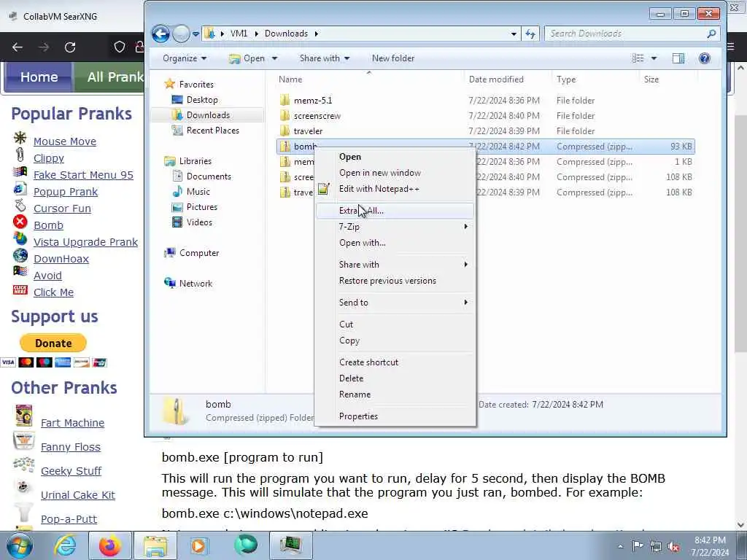Open the Mouse Move prank link
Viewport: 747px width, 560px height.
65,141
